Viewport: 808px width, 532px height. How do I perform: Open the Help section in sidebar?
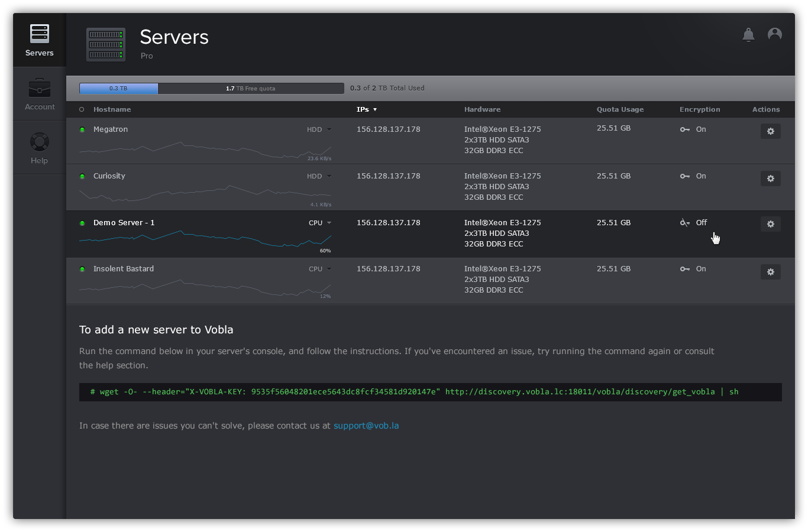click(x=40, y=148)
